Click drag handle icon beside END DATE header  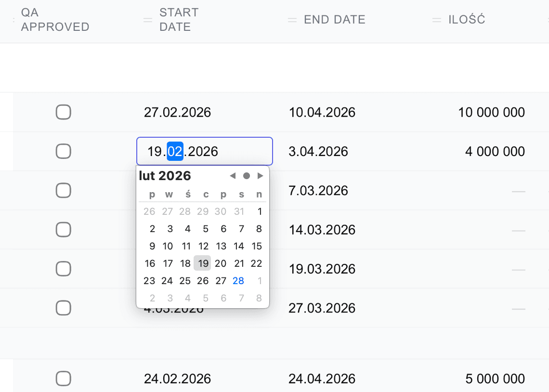click(292, 20)
